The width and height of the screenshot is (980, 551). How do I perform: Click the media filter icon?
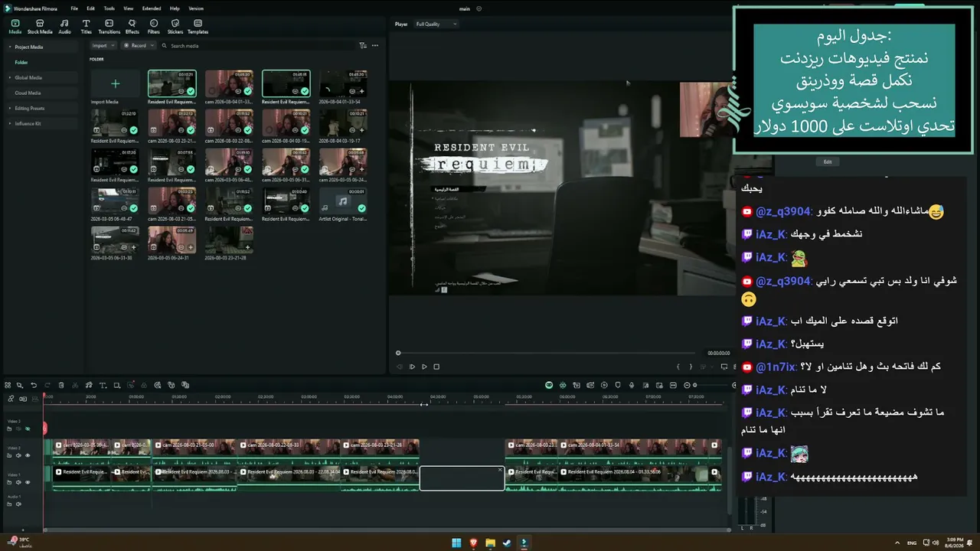pos(363,46)
